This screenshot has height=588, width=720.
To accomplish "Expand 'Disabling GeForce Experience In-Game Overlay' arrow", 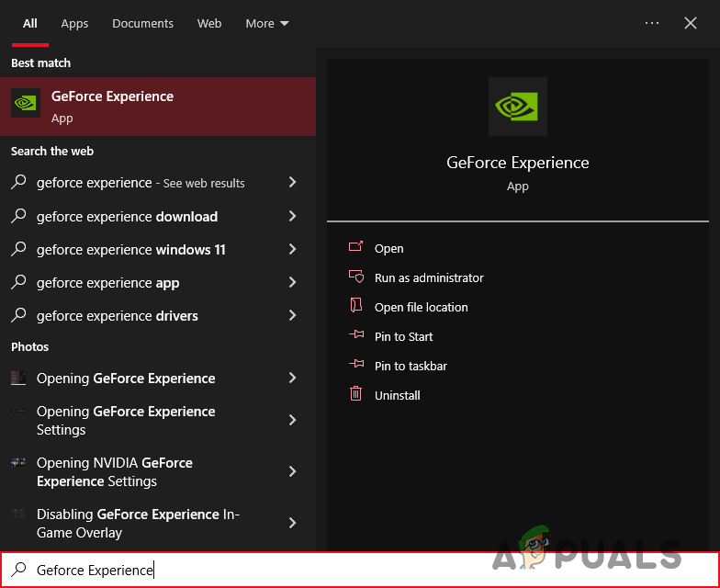I will pos(292,523).
